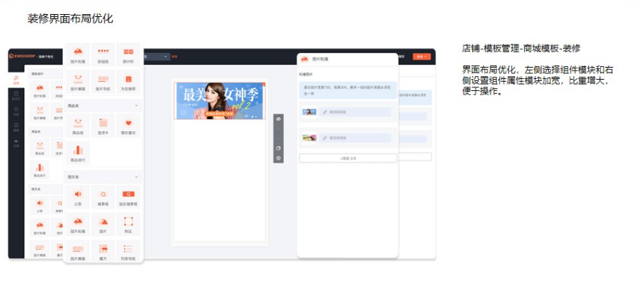Insert the 为您推荐 recommendation component

pos(128,81)
